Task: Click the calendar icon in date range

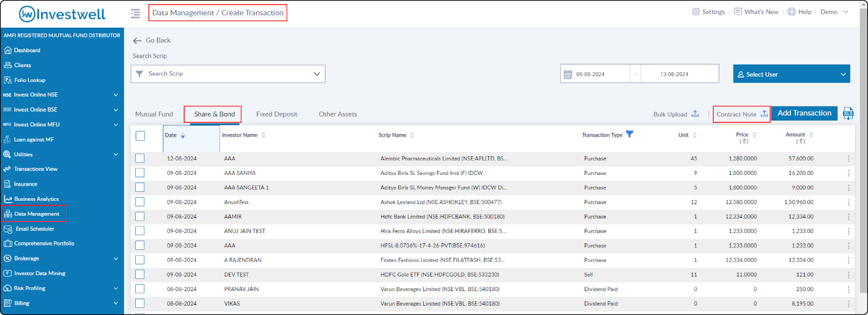Action: click(x=568, y=74)
